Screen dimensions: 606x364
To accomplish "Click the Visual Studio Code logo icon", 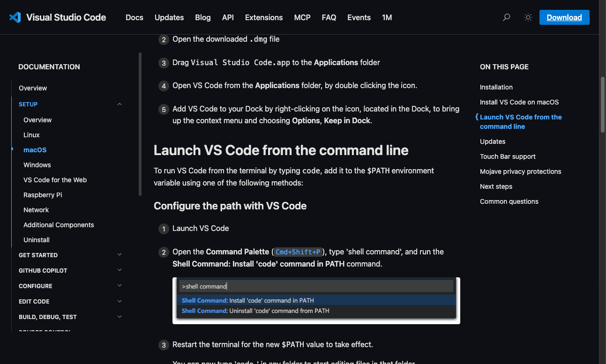I will pos(15,17).
